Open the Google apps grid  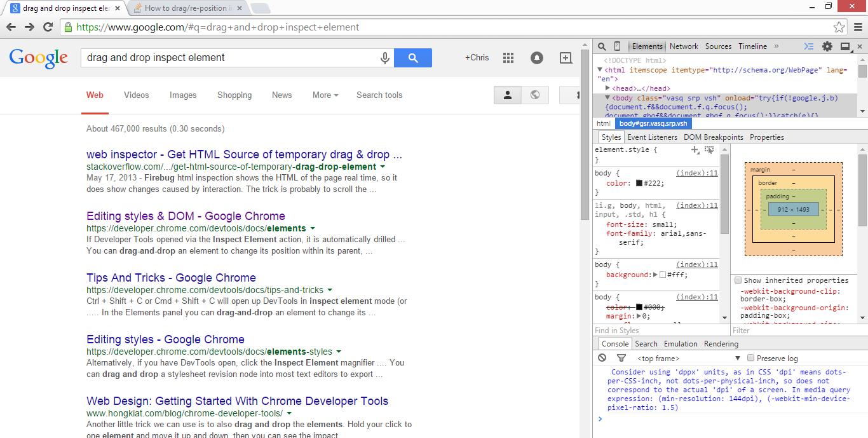click(508, 58)
